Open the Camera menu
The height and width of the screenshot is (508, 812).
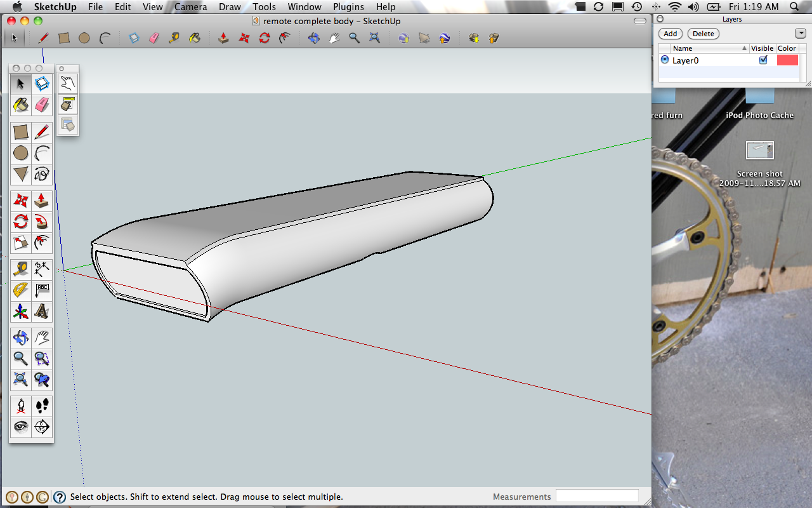pyautogui.click(x=190, y=7)
